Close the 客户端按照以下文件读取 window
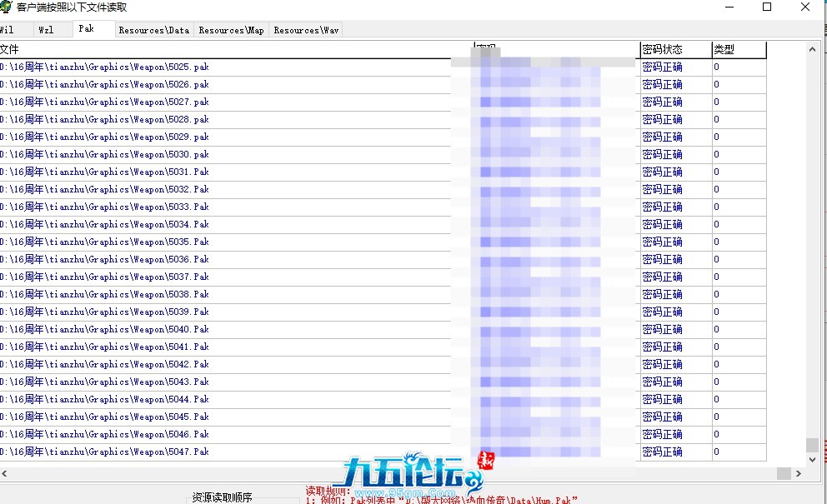The width and height of the screenshot is (827, 504). 805,7
